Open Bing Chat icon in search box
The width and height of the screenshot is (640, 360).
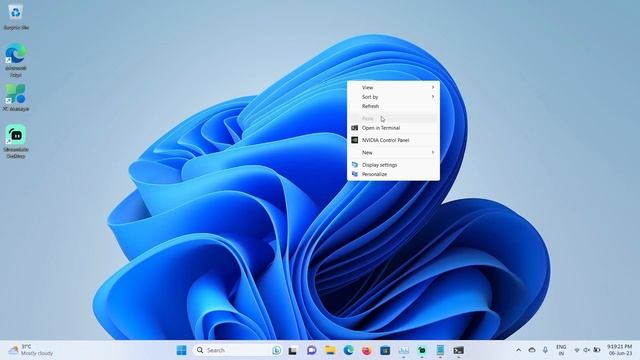pos(277,350)
